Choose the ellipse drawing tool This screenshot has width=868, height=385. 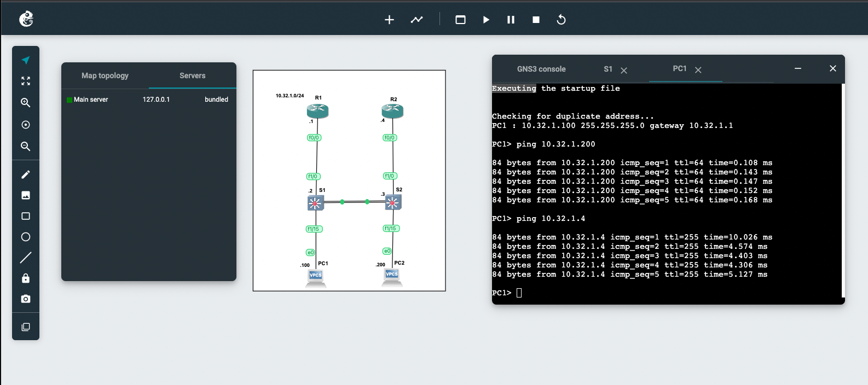(26, 237)
